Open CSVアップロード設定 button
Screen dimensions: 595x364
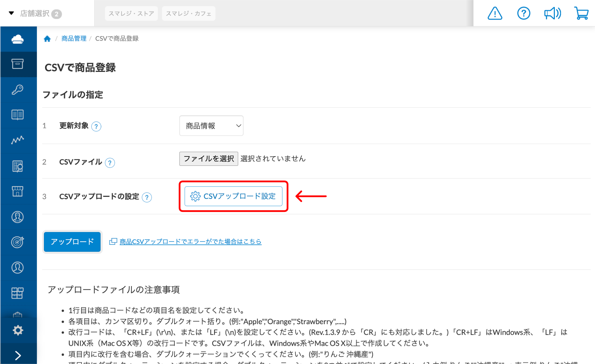click(233, 196)
